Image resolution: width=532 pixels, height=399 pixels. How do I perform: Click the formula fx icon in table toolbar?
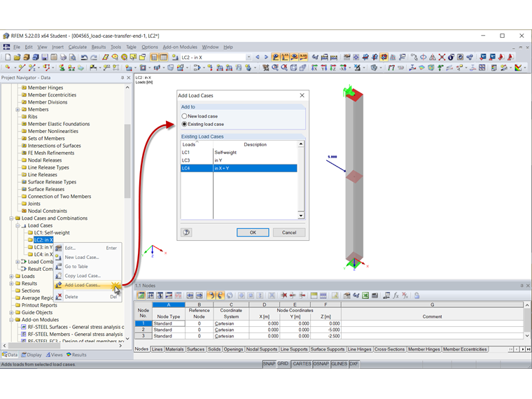(395, 295)
